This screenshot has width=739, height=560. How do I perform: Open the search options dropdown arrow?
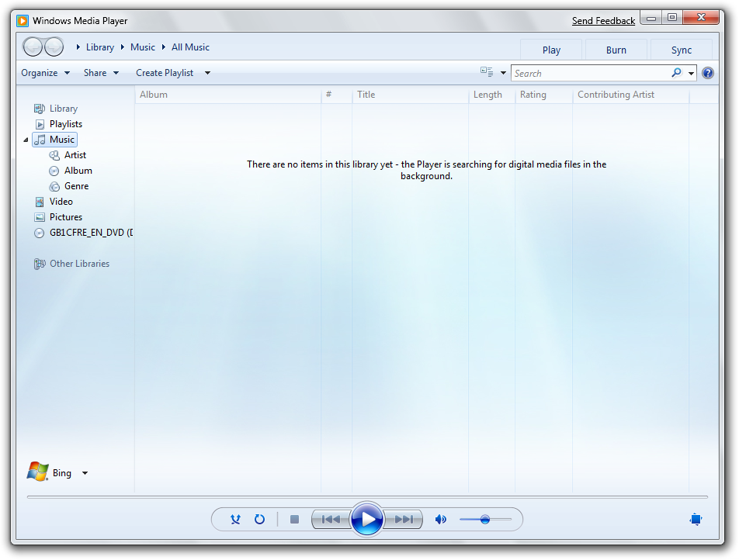(691, 73)
